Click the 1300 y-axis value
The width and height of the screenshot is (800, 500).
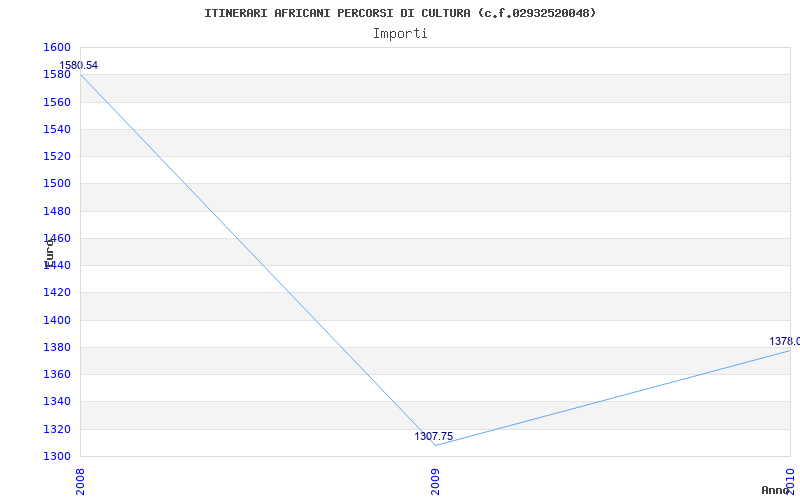tap(56, 456)
